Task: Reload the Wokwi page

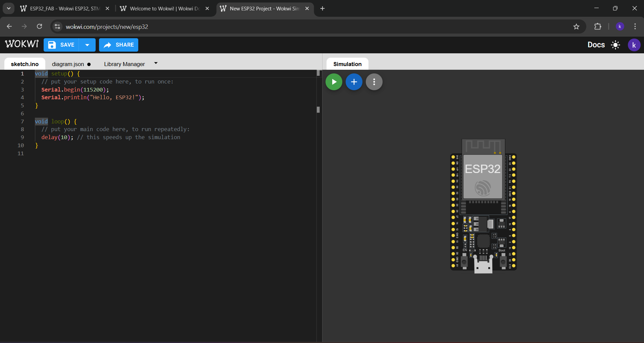Action: point(39,26)
